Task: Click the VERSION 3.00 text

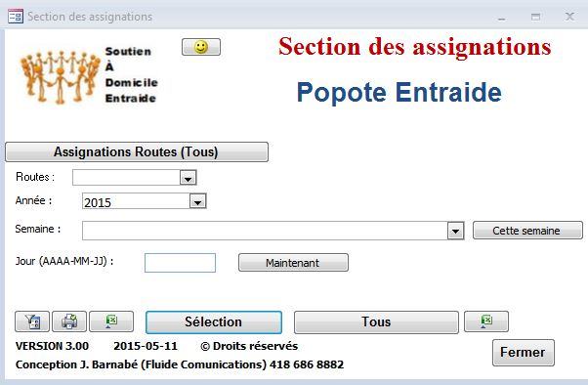Action: click(x=52, y=346)
